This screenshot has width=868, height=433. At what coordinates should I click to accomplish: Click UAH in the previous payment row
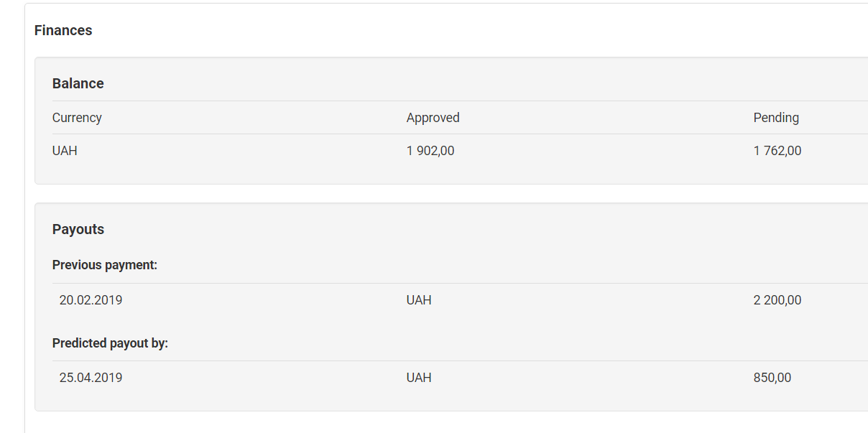pos(419,300)
